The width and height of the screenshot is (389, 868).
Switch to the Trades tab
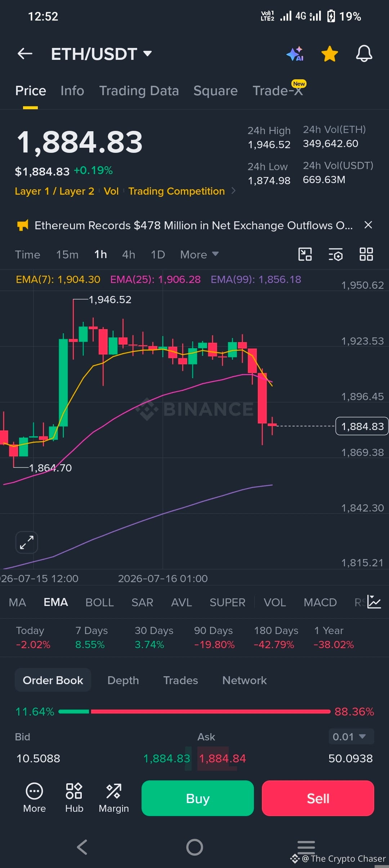180,680
